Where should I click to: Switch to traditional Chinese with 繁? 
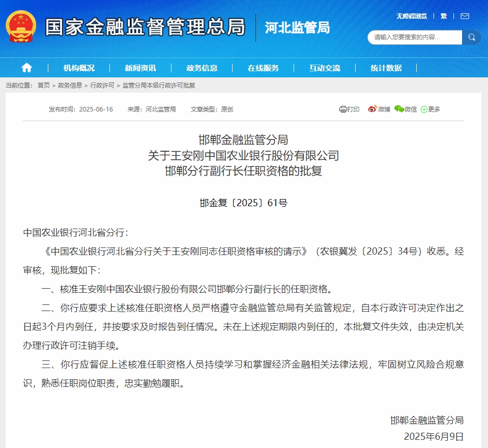pyautogui.click(x=444, y=16)
